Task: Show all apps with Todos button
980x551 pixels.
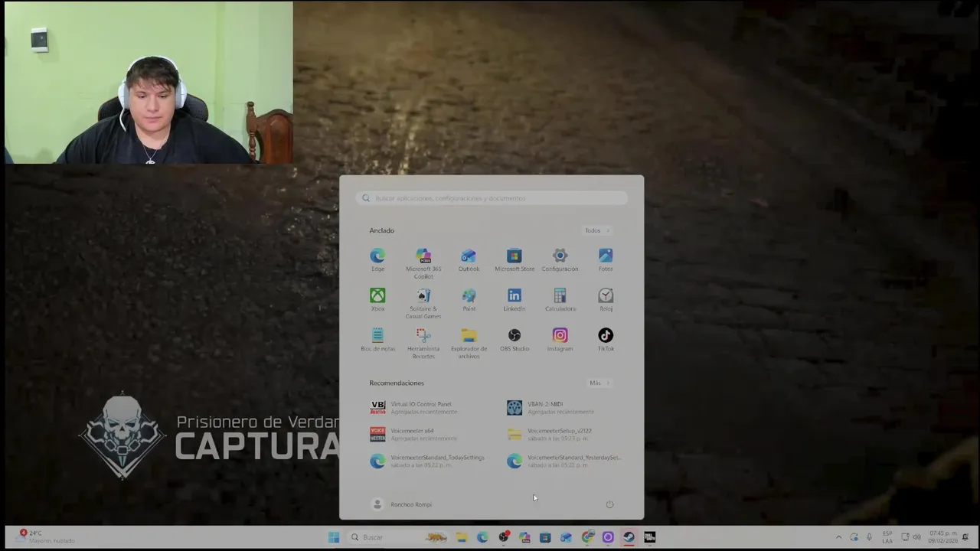Action: click(596, 230)
